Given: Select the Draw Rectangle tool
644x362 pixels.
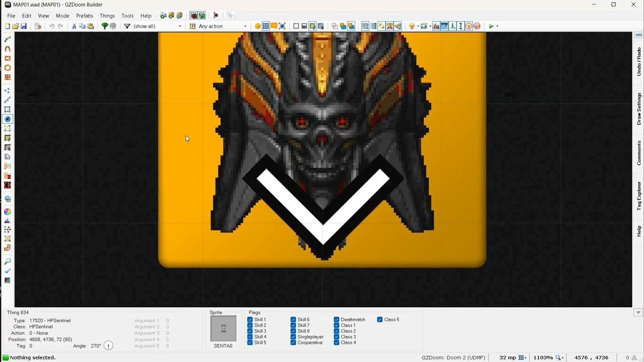Looking at the screenshot, I should [x=7, y=58].
